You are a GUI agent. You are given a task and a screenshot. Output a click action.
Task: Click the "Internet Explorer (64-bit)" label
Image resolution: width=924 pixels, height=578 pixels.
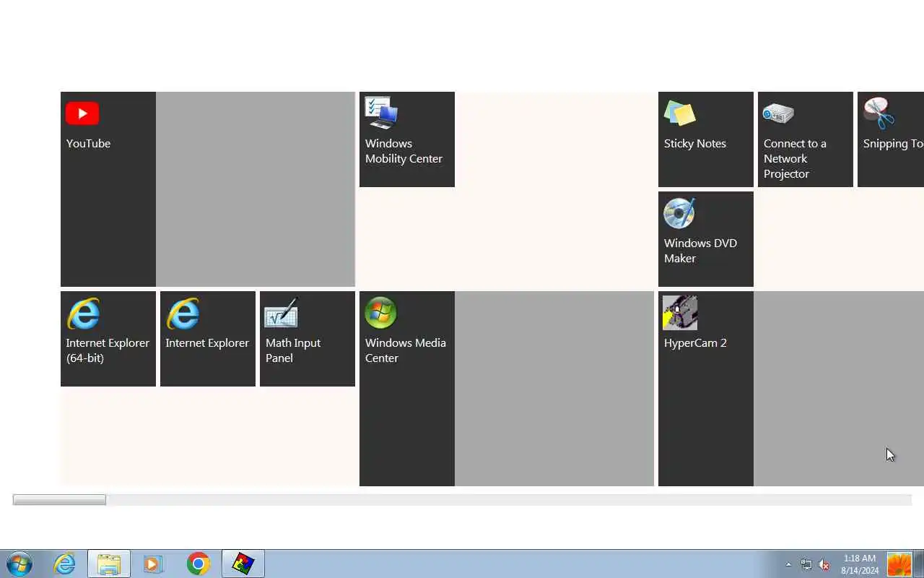(108, 350)
